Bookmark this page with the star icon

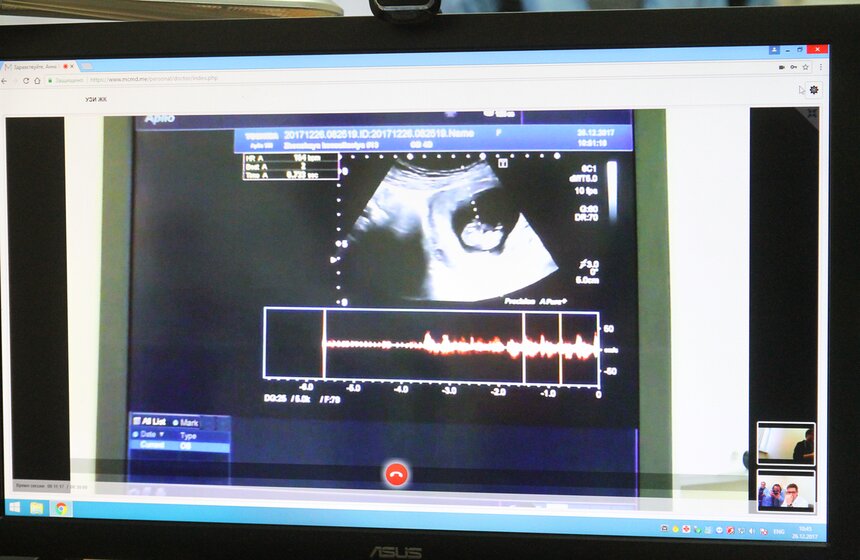click(x=805, y=67)
